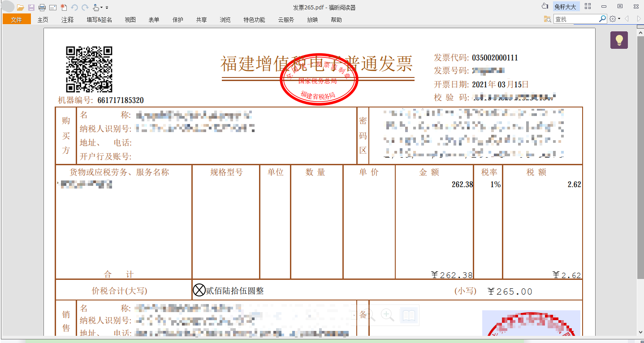Viewport: 644px width, 343px height.
Task: Toggle Read Mode with the book icon
Action: click(x=409, y=315)
